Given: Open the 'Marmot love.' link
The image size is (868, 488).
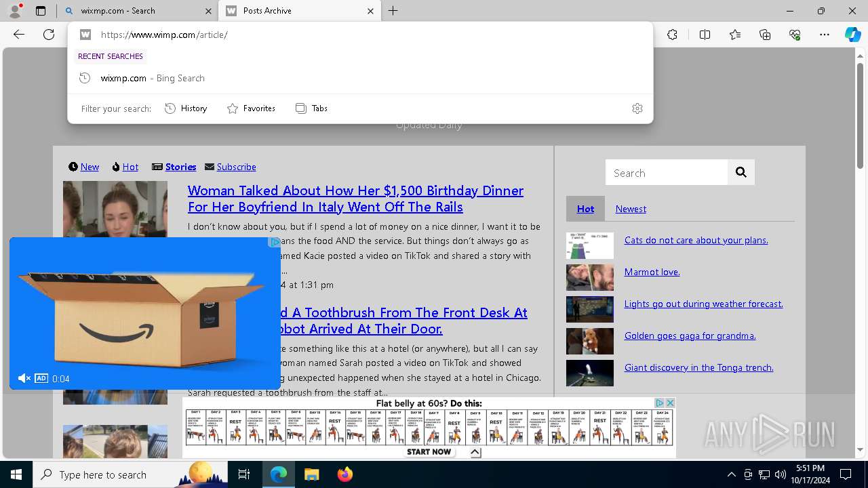Looking at the screenshot, I should pyautogui.click(x=652, y=272).
